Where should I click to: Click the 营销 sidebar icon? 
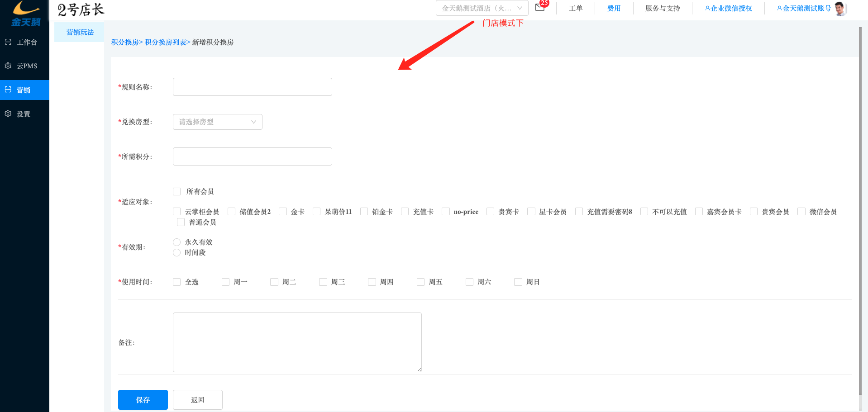click(8, 90)
